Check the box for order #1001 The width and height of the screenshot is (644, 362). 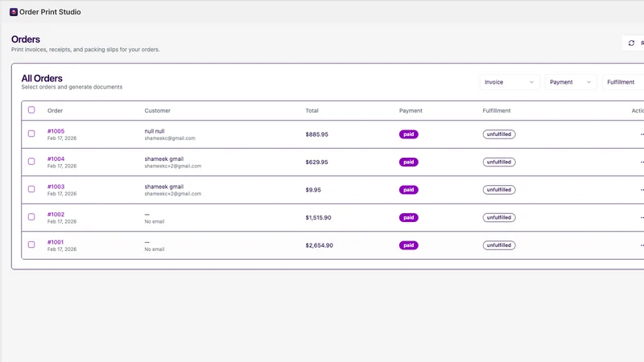click(31, 245)
